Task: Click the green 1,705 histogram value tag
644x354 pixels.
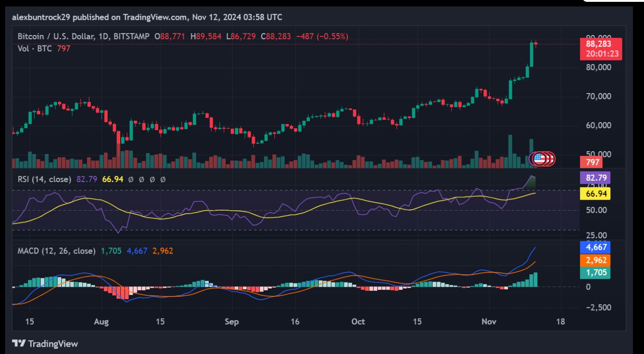Action: click(598, 273)
